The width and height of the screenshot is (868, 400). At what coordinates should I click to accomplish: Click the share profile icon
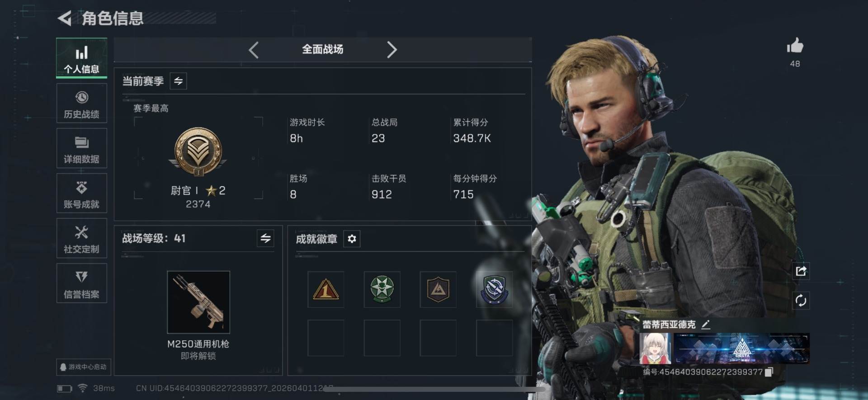click(801, 271)
